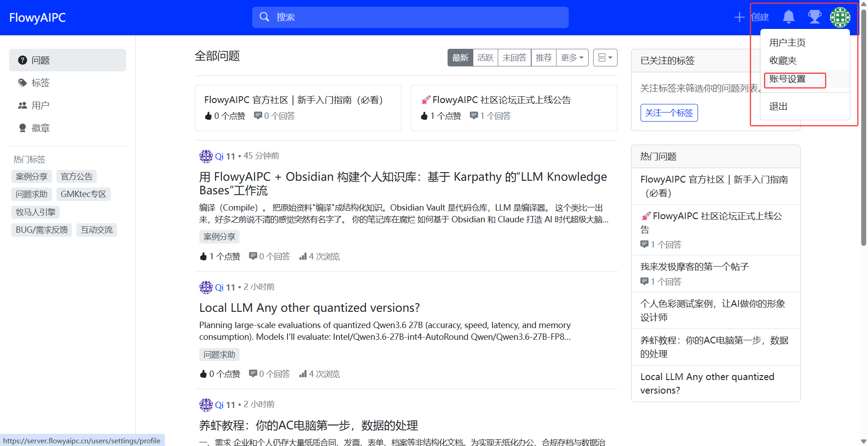
Task: Go to 徽章 in the sidebar
Action: coord(67,128)
